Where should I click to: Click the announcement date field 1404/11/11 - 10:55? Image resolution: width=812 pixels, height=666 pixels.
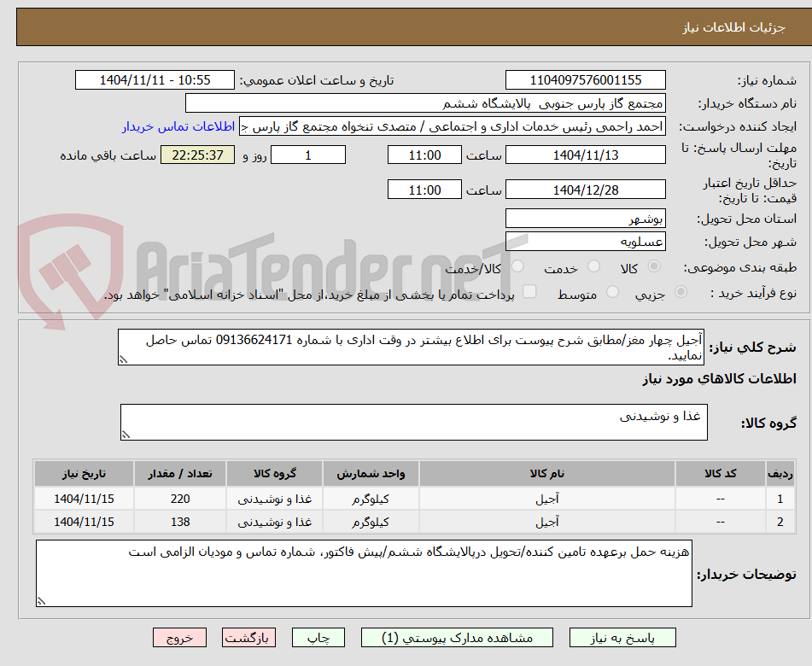point(155,80)
